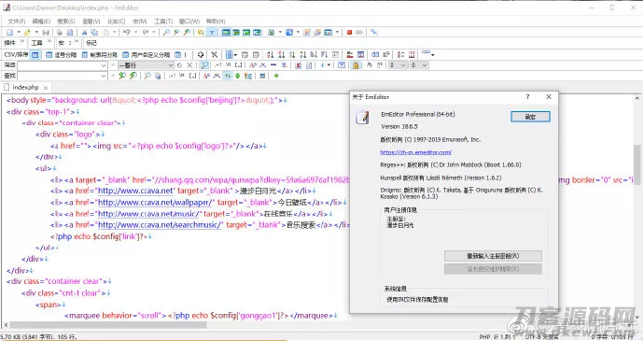Toggle the highlighted lock icon in filter toolbar
644x341 pixels.
(356, 65)
